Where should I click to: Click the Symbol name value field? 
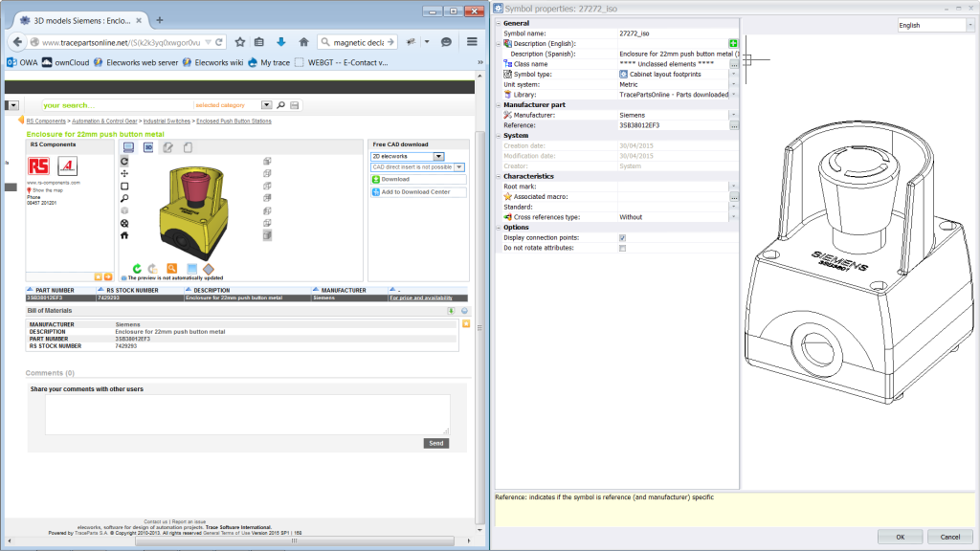coord(678,33)
